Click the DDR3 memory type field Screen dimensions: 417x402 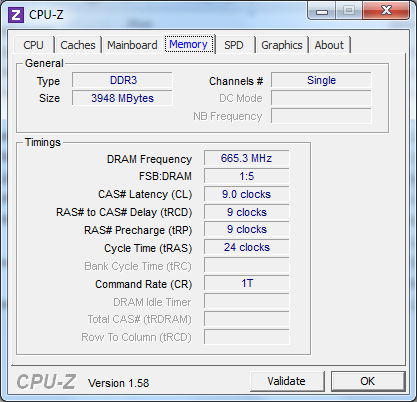(x=122, y=80)
